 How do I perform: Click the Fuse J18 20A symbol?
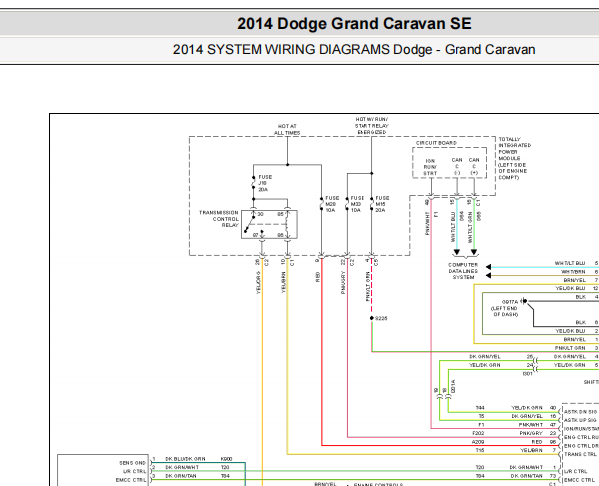pyautogui.click(x=254, y=183)
